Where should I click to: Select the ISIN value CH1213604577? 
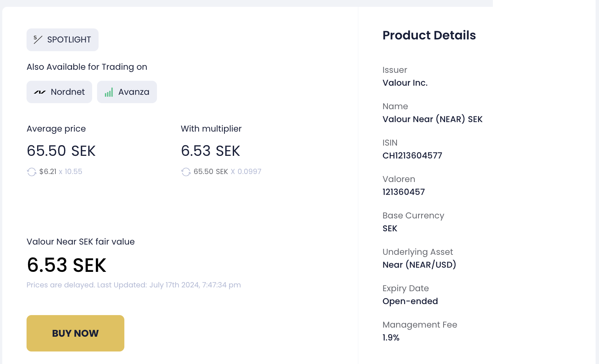[412, 155]
